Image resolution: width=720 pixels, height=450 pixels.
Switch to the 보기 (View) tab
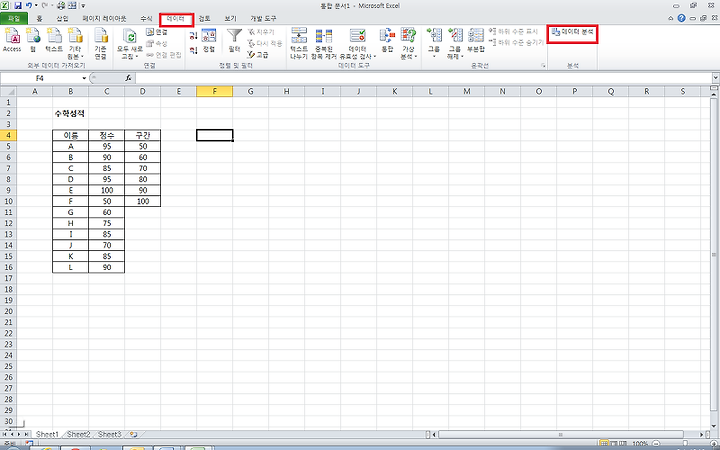coord(230,19)
